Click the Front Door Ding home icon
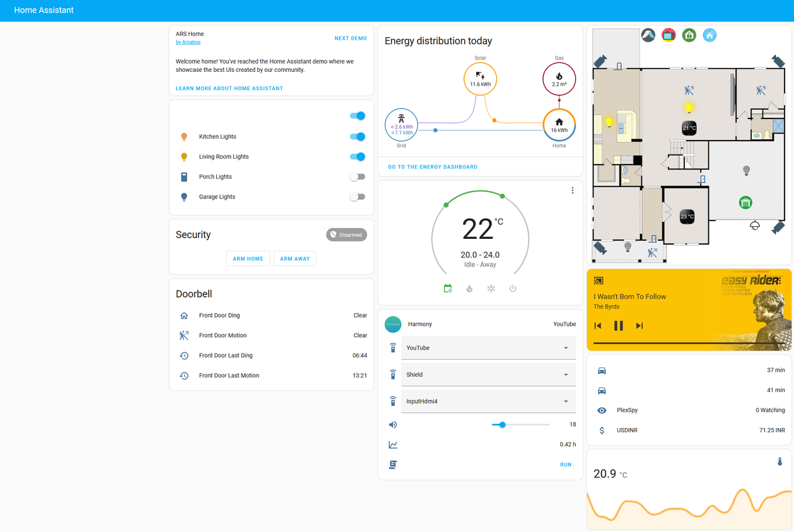 (x=184, y=316)
